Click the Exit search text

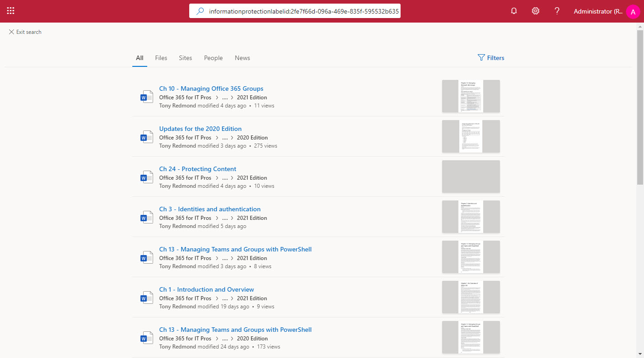pos(29,32)
